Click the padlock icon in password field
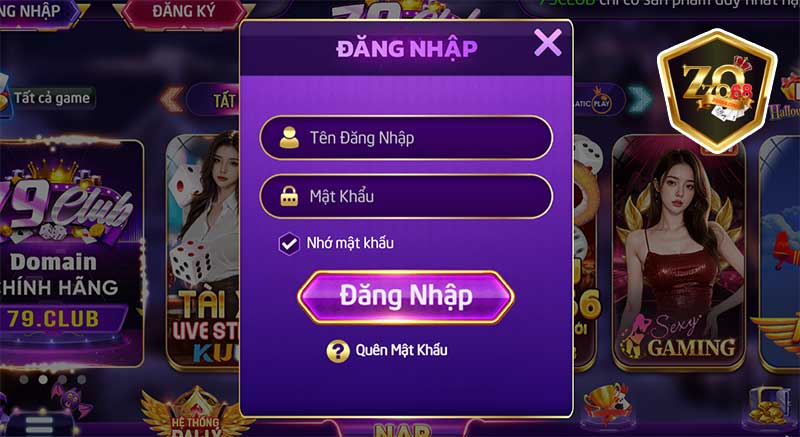The height and width of the screenshot is (437, 800). (289, 196)
